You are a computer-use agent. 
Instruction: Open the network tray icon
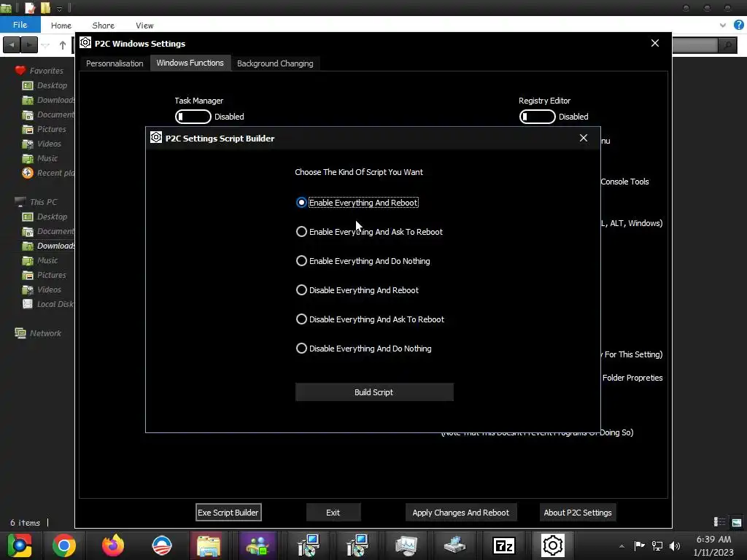click(657, 545)
